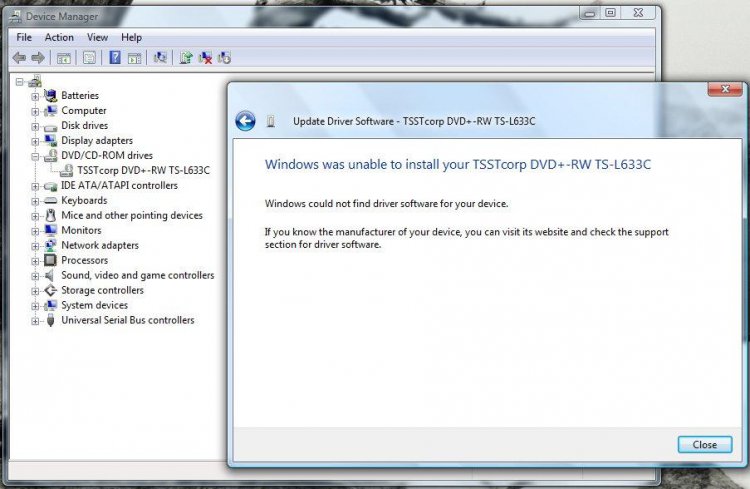Viewport: 750px width, 489px height.
Task: Select the Keyboards label in tree
Action: tap(84, 200)
